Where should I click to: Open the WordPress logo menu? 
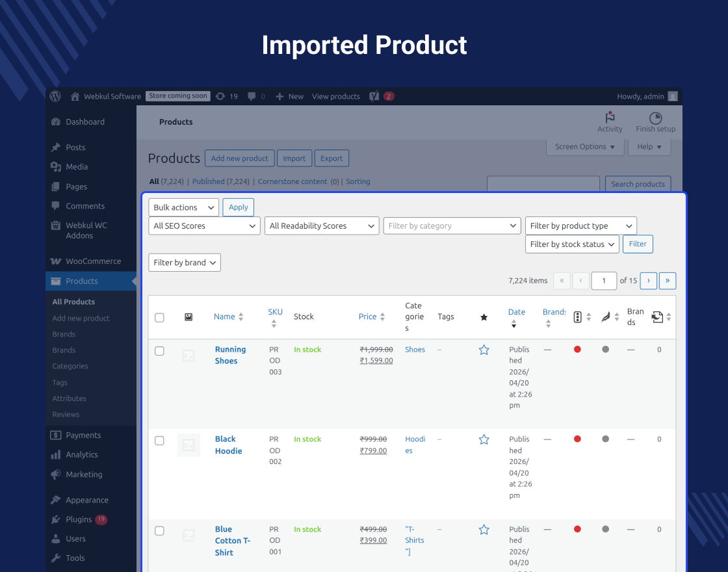tap(55, 96)
